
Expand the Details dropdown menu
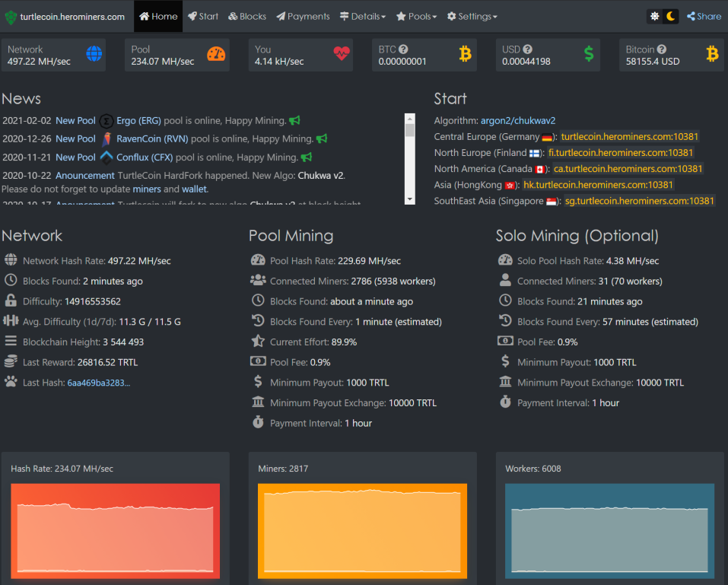pos(363,16)
